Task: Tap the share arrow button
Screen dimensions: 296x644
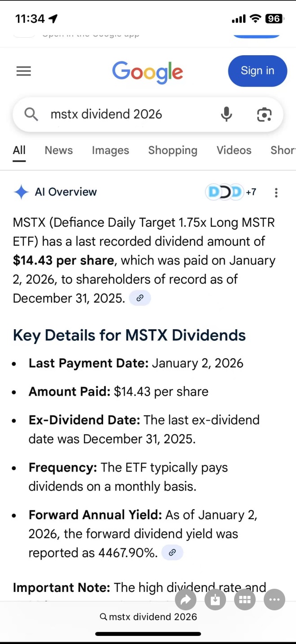Action: (186, 600)
